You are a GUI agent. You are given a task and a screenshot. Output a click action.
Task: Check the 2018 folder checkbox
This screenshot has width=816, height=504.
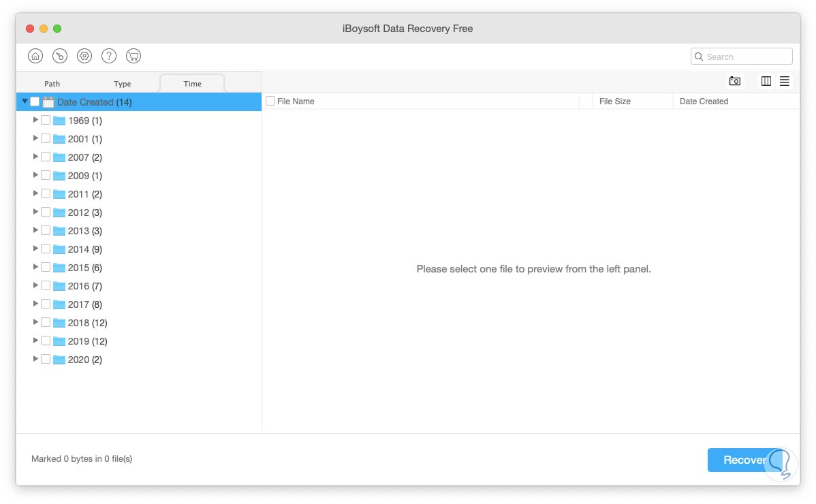pyautogui.click(x=46, y=322)
